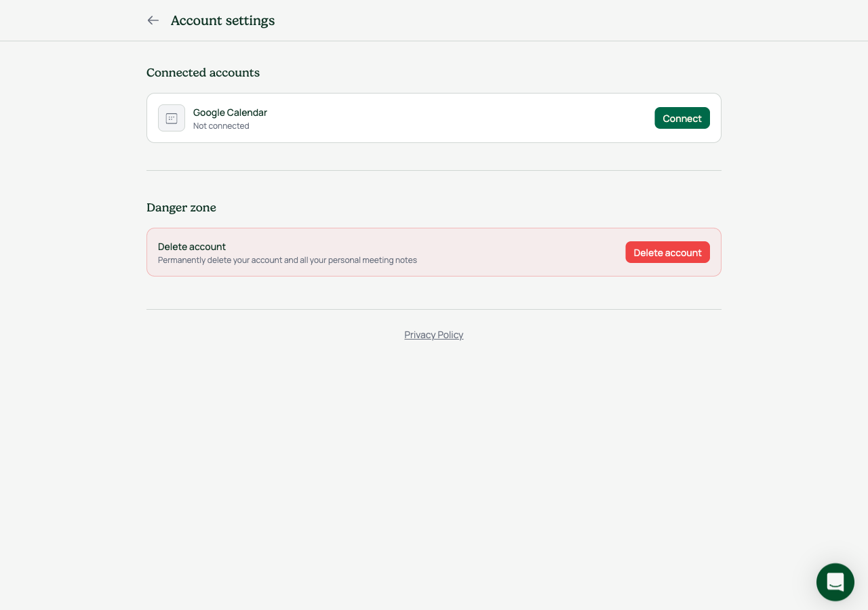This screenshot has height=610, width=868.
Task: Click the Connected accounts heading
Action: (x=203, y=73)
